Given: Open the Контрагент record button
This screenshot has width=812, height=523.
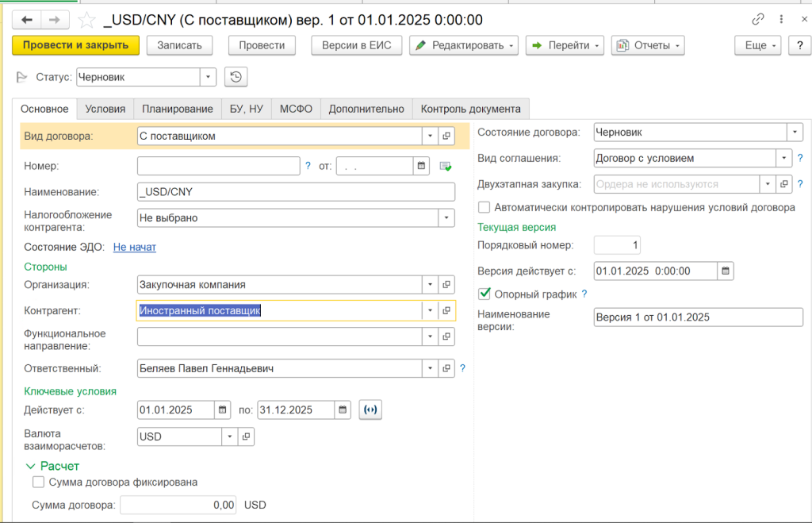Looking at the screenshot, I should [446, 310].
